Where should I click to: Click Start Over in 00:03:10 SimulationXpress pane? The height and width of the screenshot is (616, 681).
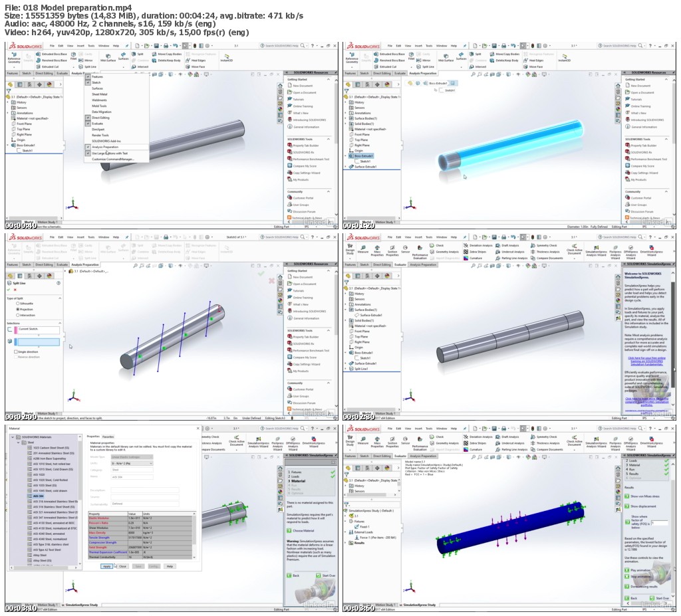click(x=326, y=575)
